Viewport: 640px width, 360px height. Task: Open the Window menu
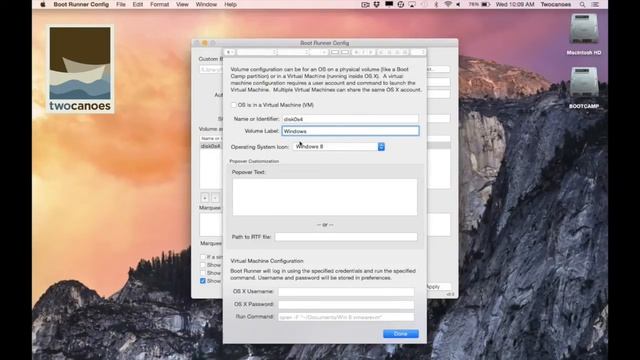(206, 4)
